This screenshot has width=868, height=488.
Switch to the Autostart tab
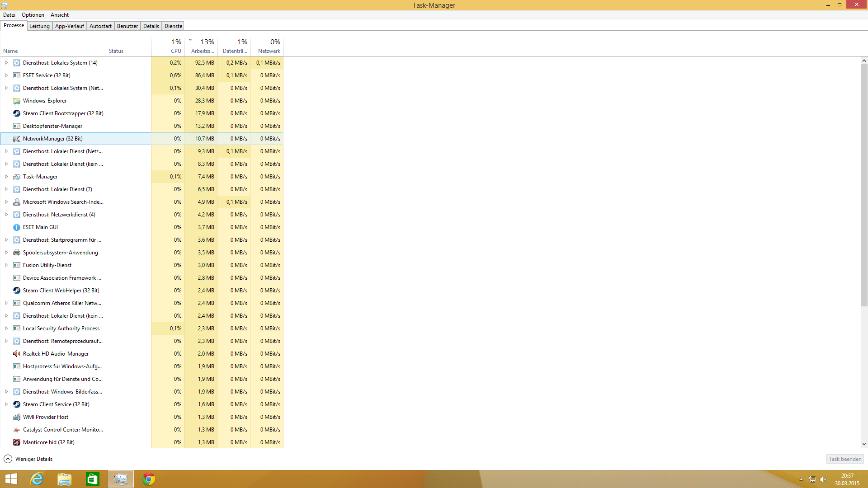pyautogui.click(x=100, y=26)
